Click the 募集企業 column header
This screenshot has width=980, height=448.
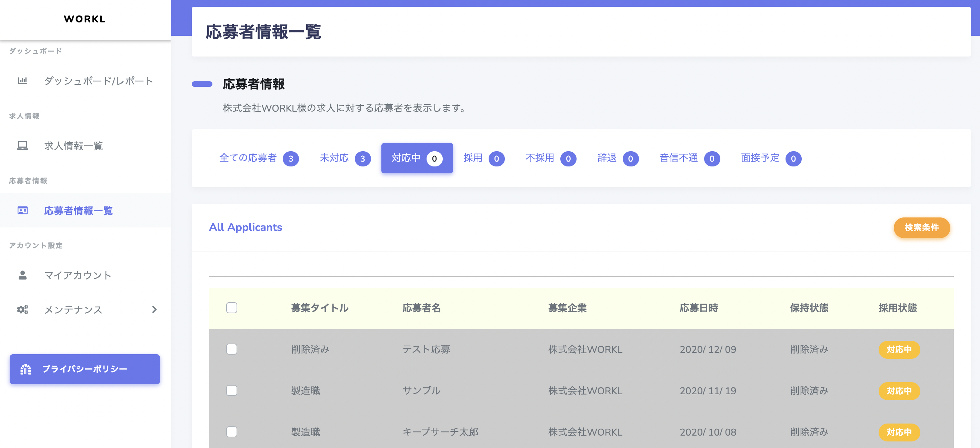click(567, 308)
